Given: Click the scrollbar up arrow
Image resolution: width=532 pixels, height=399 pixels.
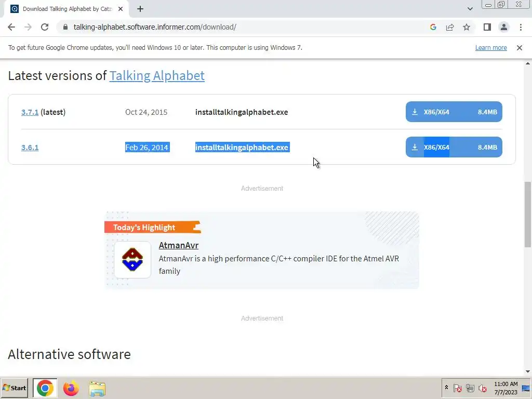Looking at the screenshot, I should (x=528, y=63).
